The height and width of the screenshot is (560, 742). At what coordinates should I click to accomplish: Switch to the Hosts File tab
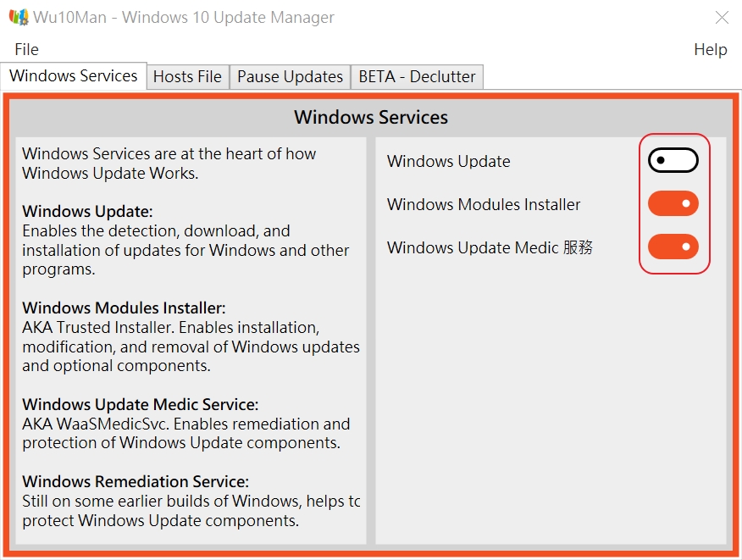pyautogui.click(x=187, y=77)
